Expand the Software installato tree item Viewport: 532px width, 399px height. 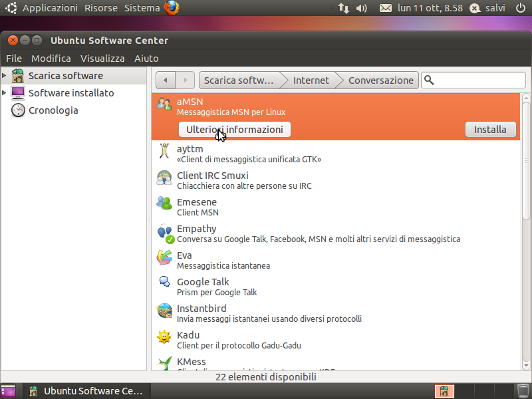pos(4,92)
